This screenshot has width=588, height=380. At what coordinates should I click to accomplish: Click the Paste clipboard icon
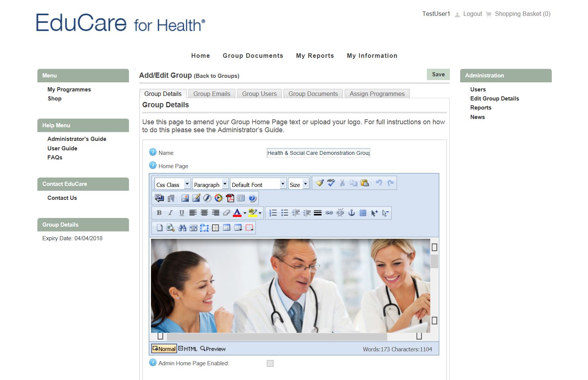365,183
